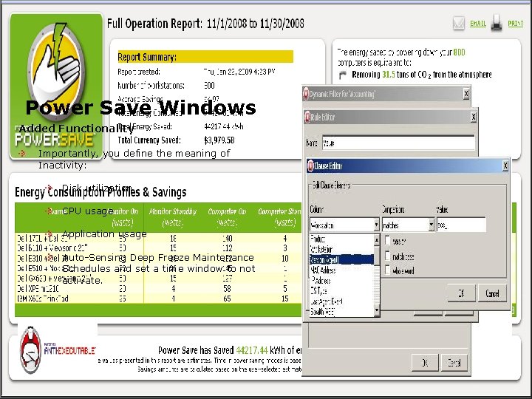
Task: Click the Value field in Clause Editor
Action: [461, 225]
